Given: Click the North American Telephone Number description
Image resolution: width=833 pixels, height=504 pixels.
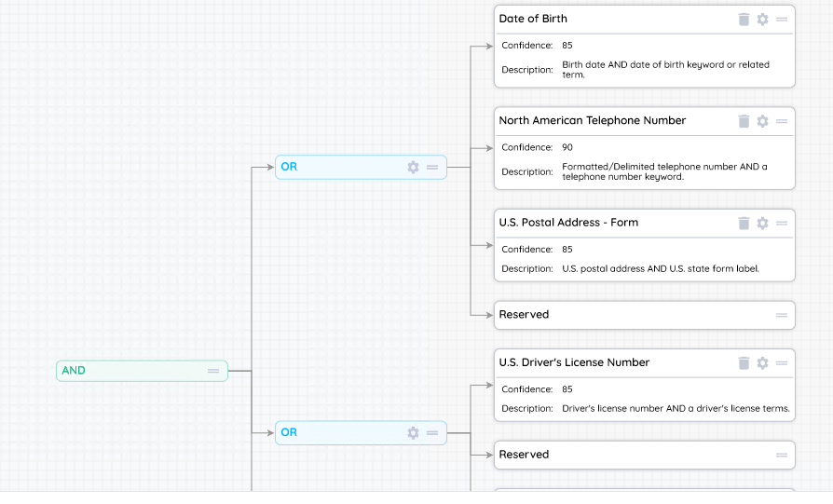Looking at the screenshot, I should coord(664,171).
